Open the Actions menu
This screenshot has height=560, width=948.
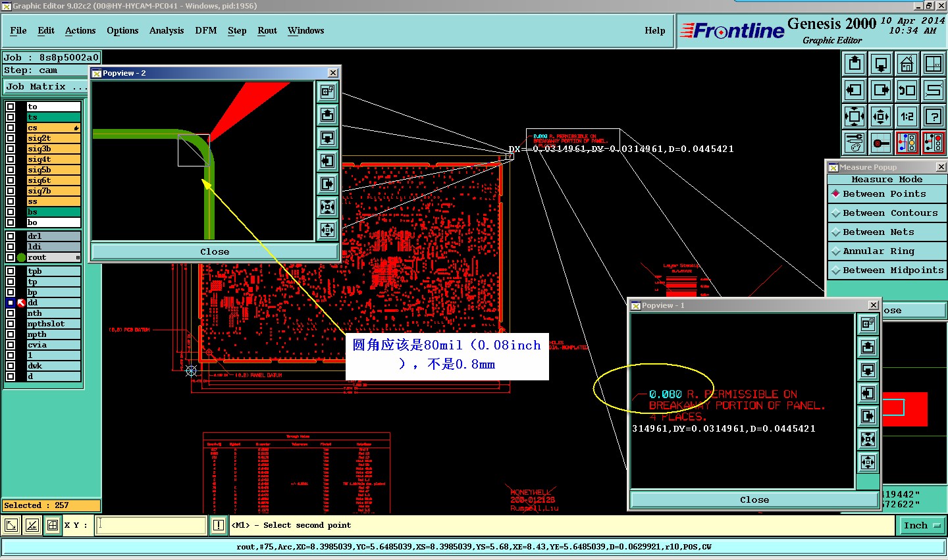coord(80,31)
